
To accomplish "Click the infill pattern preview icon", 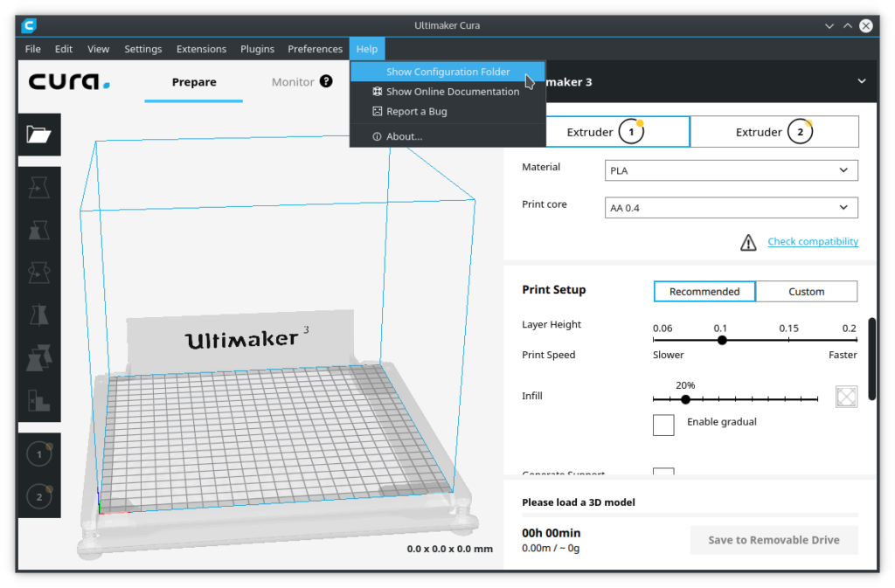I will [846, 397].
